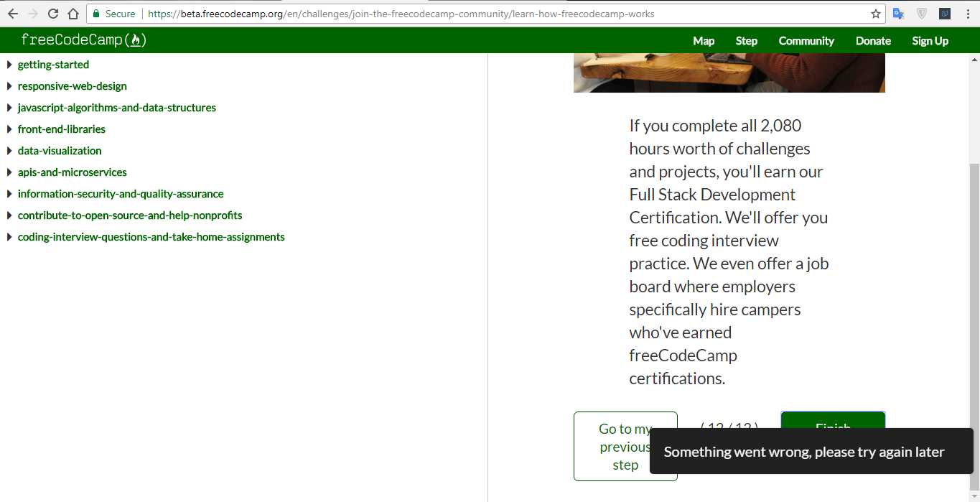
Task: Expand the apis-and-microservices section
Action: click(72, 172)
